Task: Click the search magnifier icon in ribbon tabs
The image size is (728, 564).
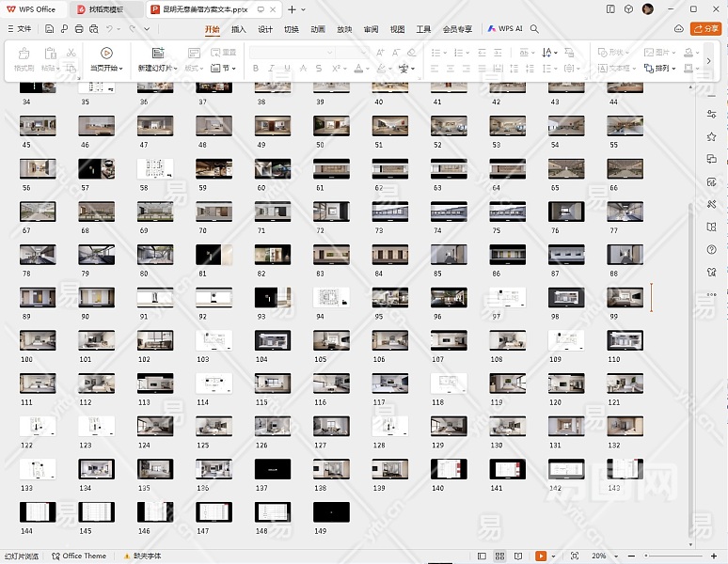Action: [x=534, y=29]
